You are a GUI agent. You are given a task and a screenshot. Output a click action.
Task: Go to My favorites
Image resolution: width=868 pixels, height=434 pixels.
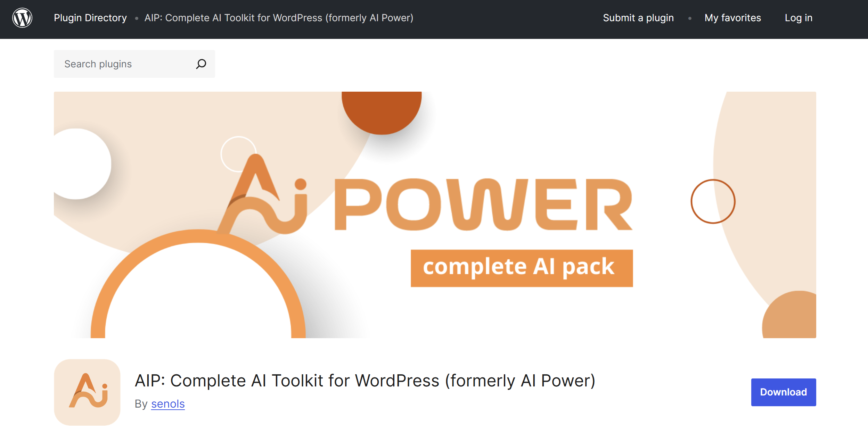point(732,18)
